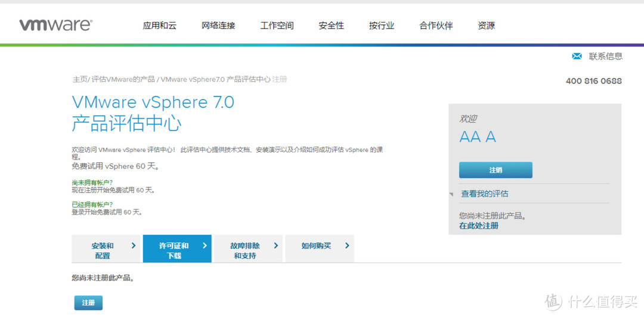Click the 产品评估中心 heading

126,123
